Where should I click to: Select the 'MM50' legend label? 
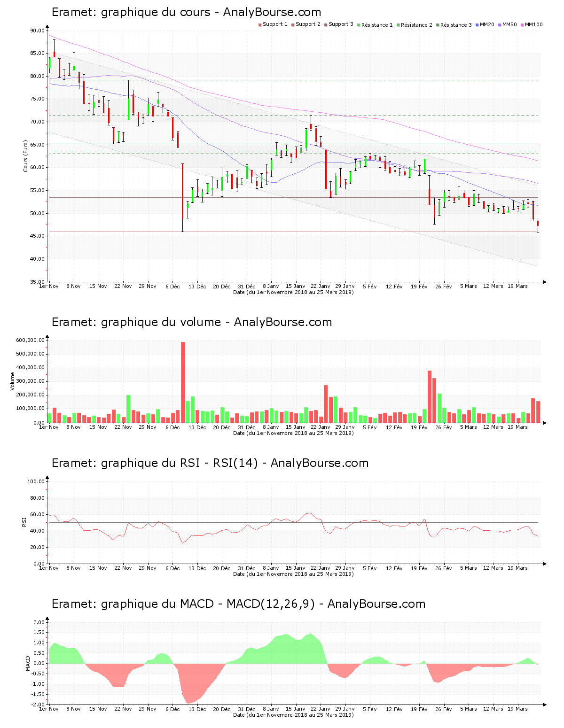[509, 24]
